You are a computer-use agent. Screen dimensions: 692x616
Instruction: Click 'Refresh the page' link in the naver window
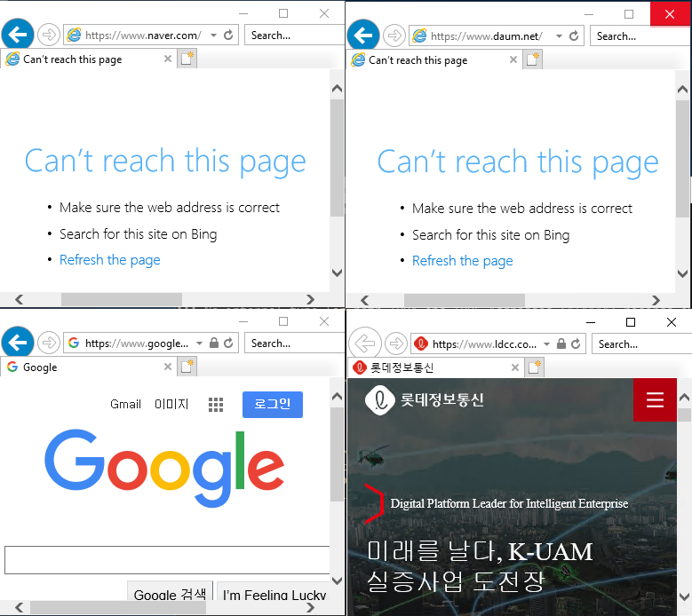109,260
